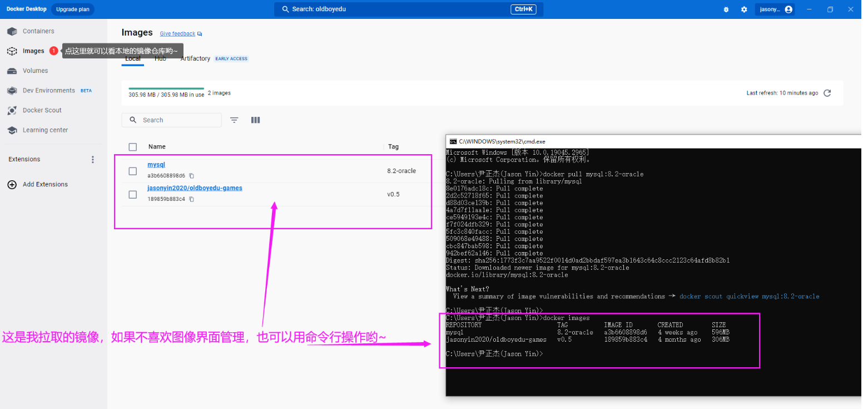The height and width of the screenshot is (409, 868).
Task: Click the '2 images' count text
Action: (219, 93)
